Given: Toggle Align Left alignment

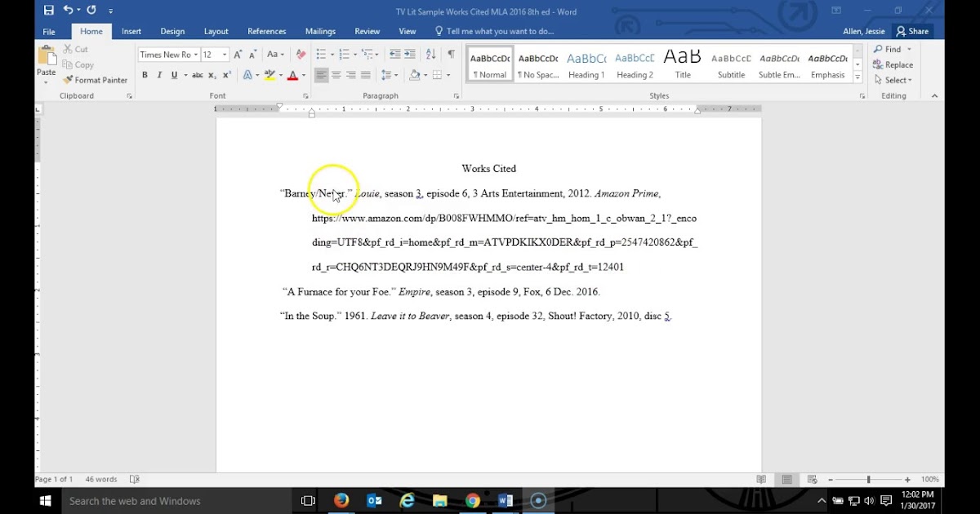Looking at the screenshot, I should click(x=321, y=75).
